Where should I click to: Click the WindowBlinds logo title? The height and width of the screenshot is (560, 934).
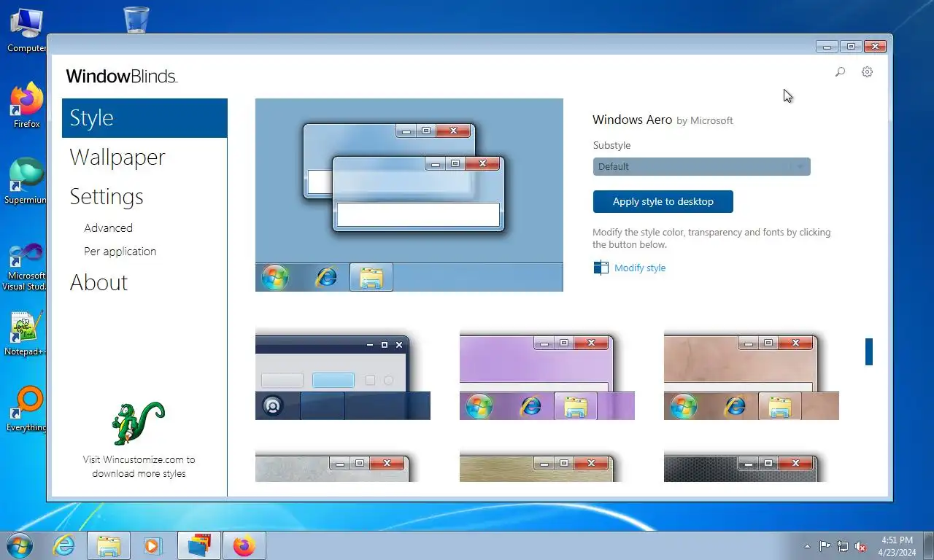122,76
